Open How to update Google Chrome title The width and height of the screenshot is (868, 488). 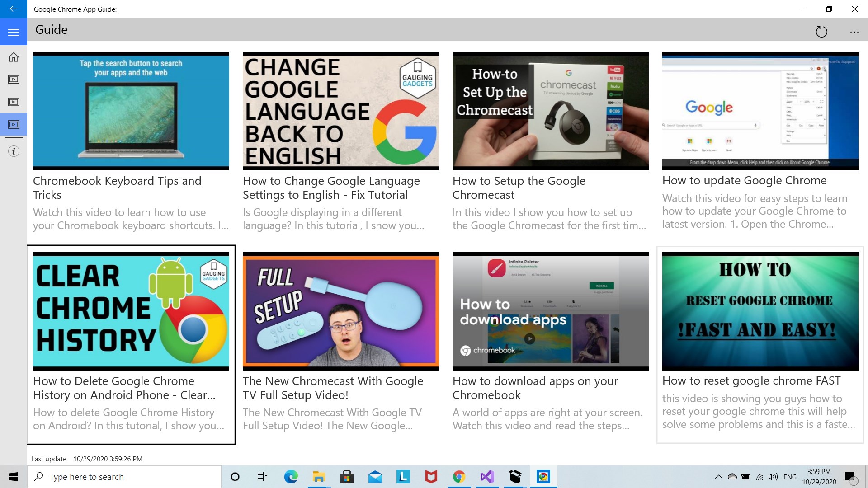click(744, 180)
